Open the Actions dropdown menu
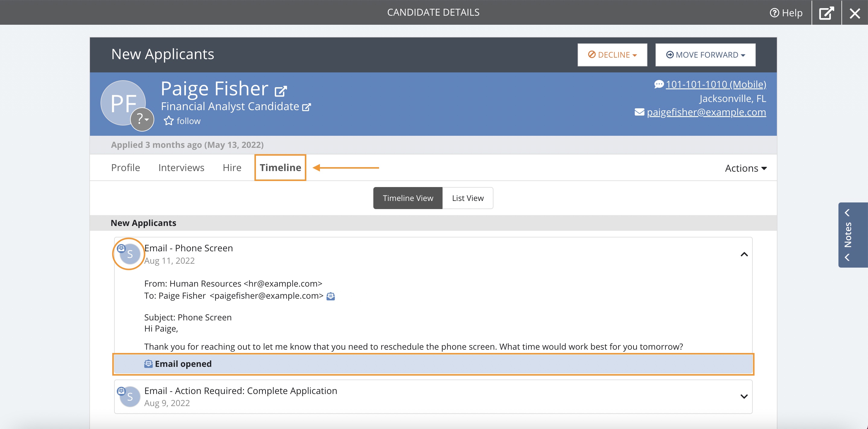This screenshot has height=429, width=868. [x=746, y=168]
